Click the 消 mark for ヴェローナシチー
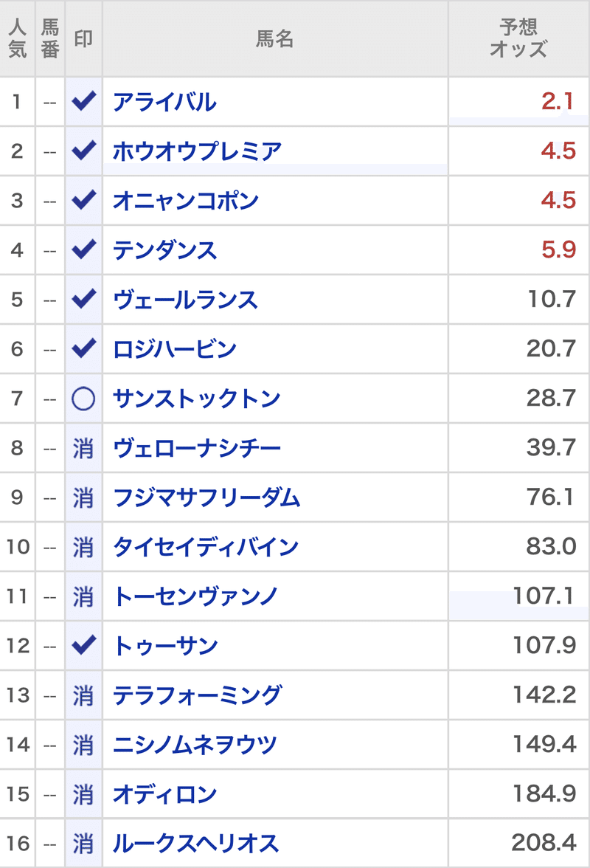 pyautogui.click(x=83, y=448)
